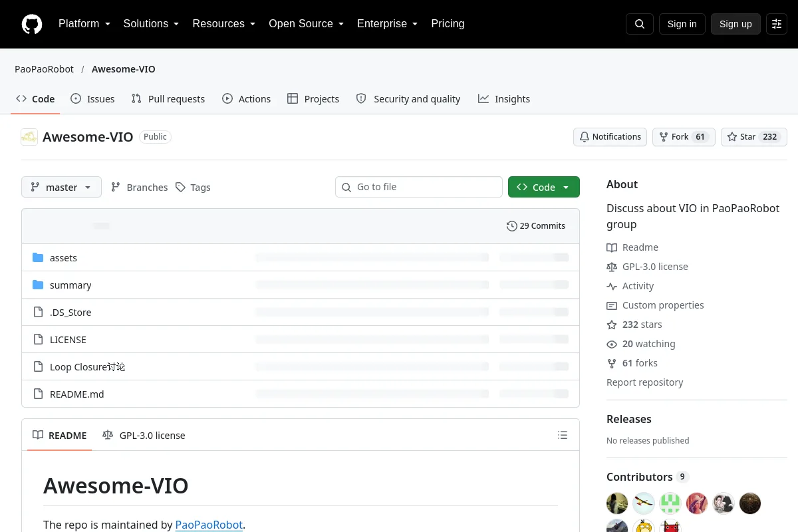Image resolution: width=798 pixels, height=532 pixels.
Task: Expand the Resources menu
Action: [224, 24]
